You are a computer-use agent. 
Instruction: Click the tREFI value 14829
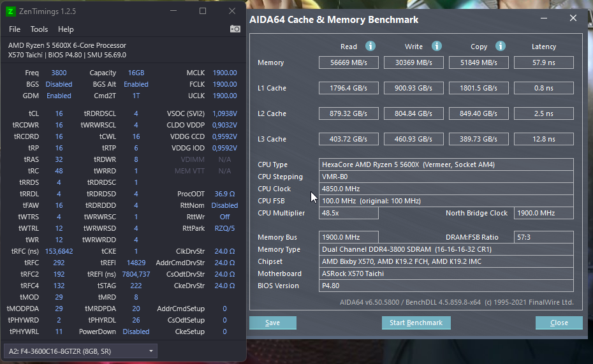(x=136, y=263)
